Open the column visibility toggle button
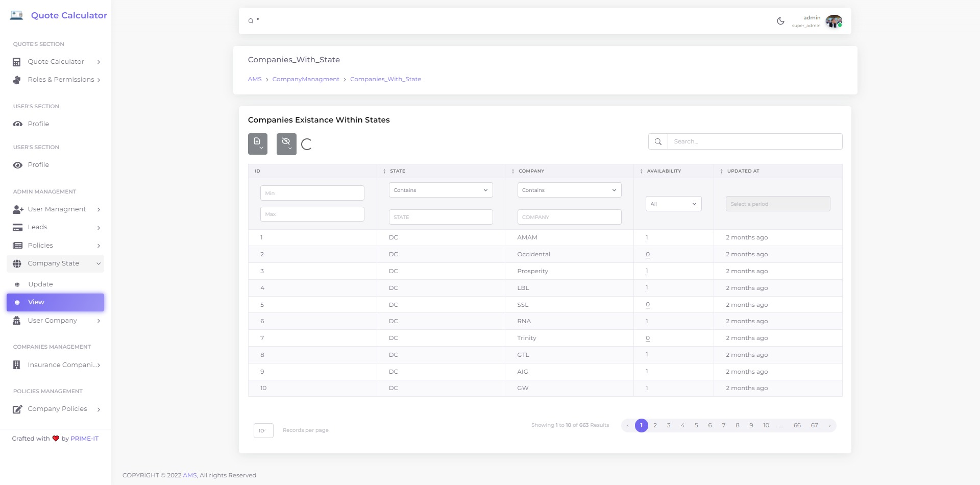This screenshot has width=980, height=485. click(x=286, y=144)
